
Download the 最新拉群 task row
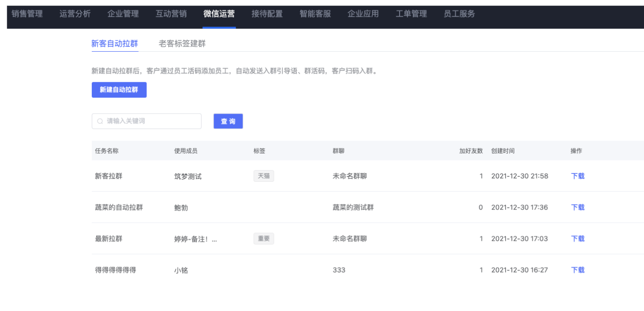[x=578, y=238]
